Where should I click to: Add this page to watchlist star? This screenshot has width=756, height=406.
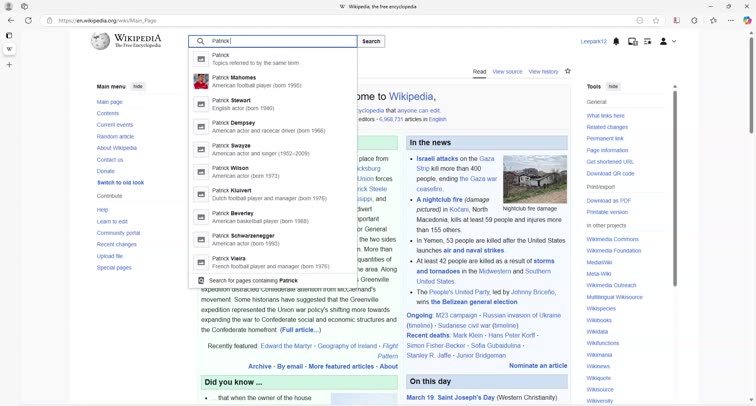point(568,71)
